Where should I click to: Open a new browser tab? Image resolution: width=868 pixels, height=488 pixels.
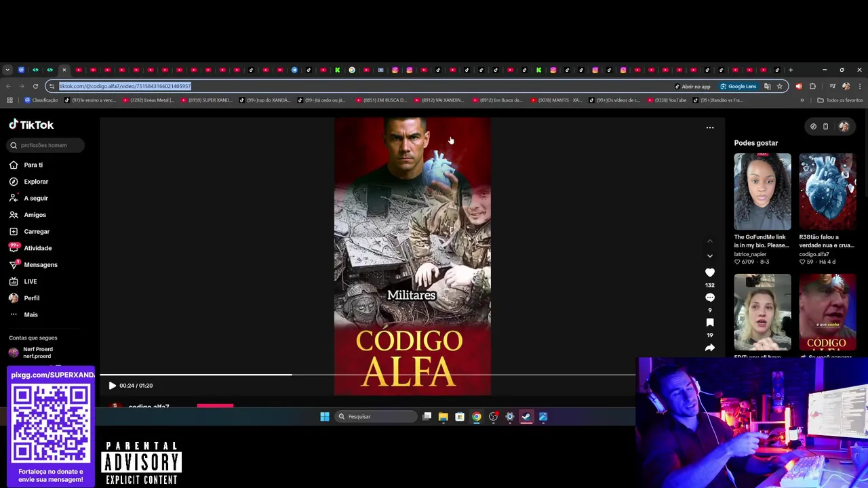pyautogui.click(x=790, y=70)
